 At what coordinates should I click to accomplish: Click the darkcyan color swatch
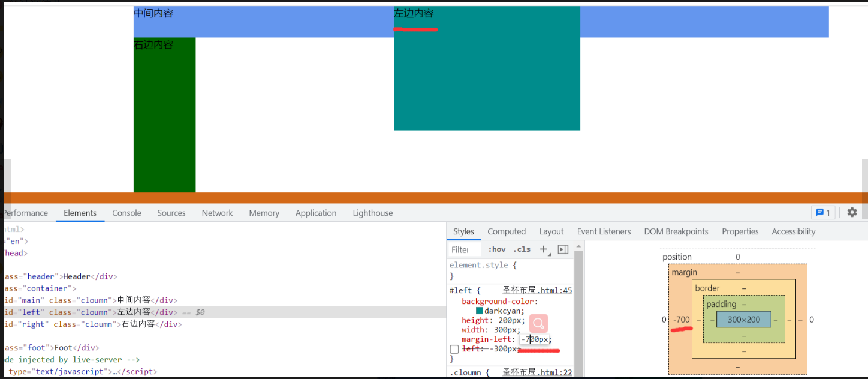[480, 311]
